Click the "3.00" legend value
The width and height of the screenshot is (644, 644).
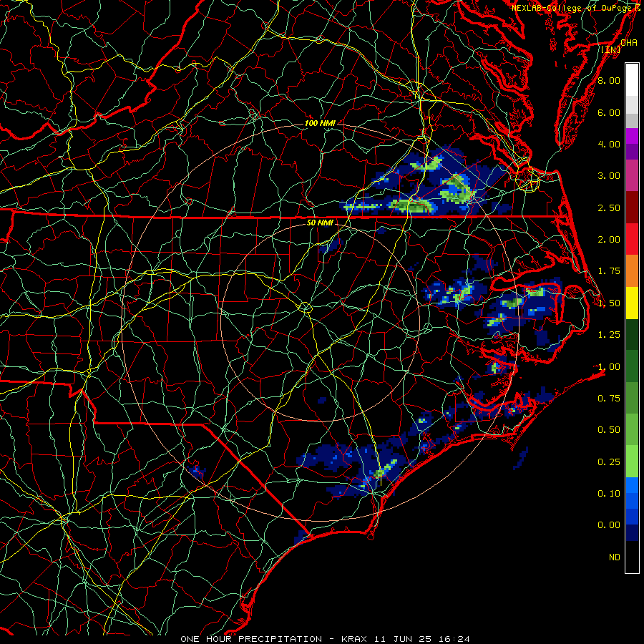click(x=609, y=176)
